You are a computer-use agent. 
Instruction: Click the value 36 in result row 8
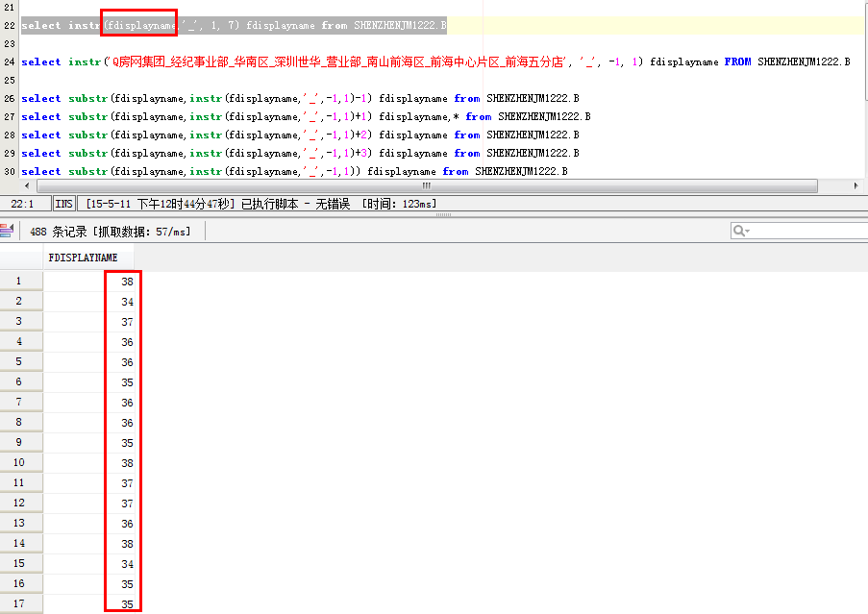point(127,423)
